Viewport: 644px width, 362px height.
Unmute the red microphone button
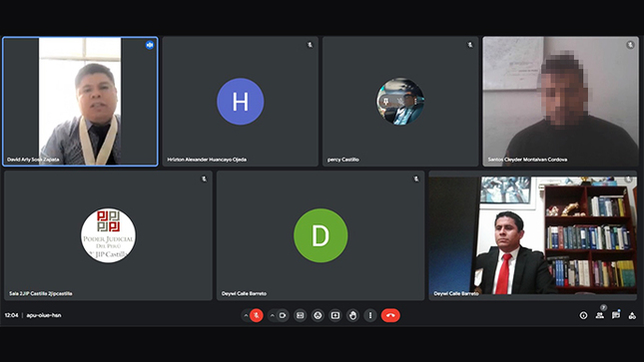pos(257,315)
